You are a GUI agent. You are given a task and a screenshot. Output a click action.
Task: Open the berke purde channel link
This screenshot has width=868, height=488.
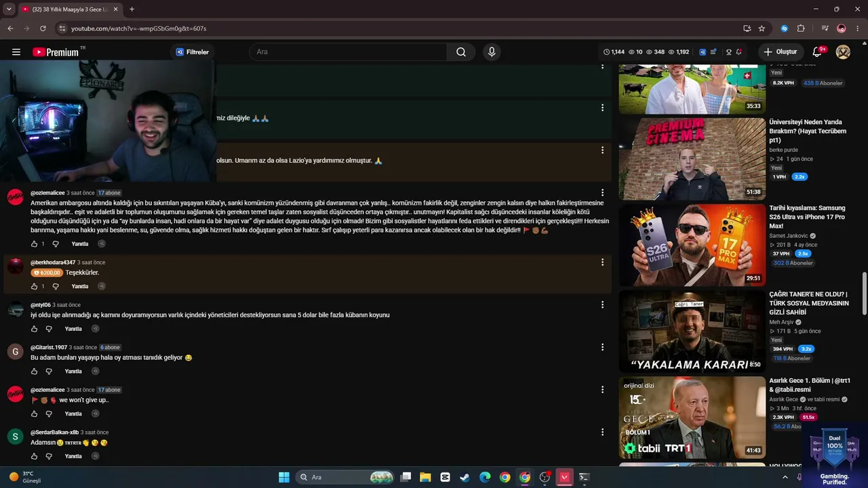[x=783, y=150]
